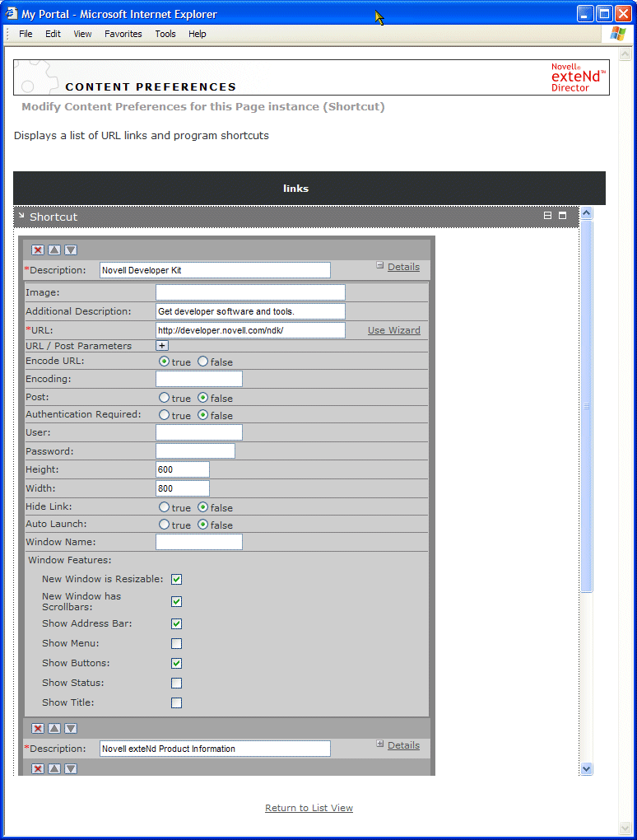Move Novell Developer Kit entry up

pyautogui.click(x=54, y=250)
